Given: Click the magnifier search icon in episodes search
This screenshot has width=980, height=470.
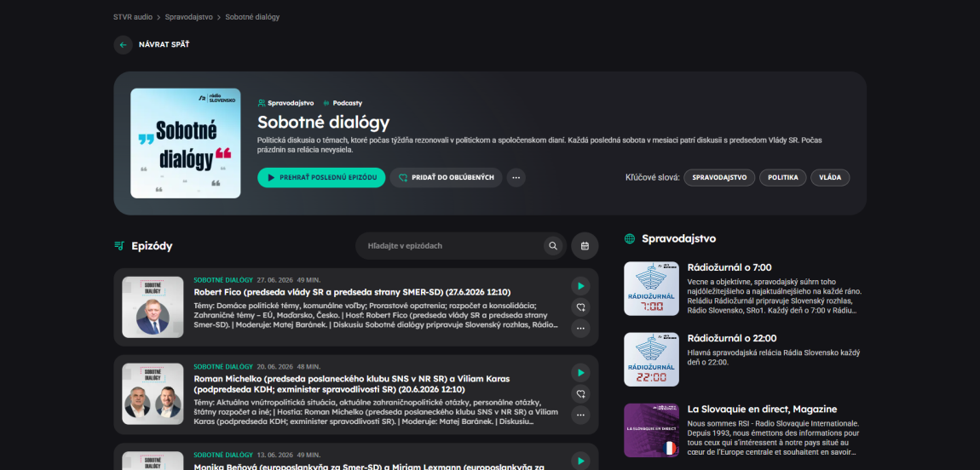Looking at the screenshot, I should [552, 246].
